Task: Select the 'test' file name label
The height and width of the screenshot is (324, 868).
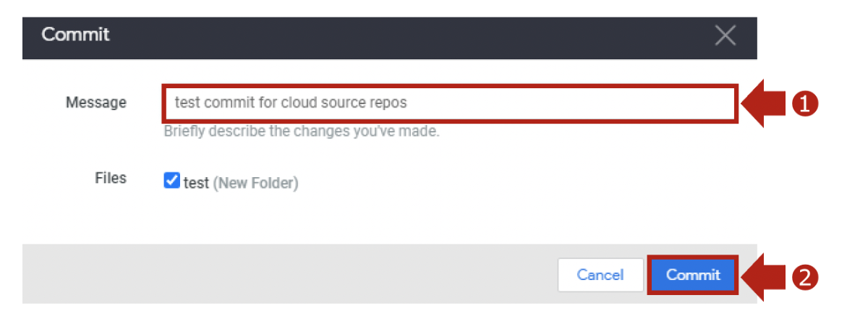Action: [x=196, y=183]
